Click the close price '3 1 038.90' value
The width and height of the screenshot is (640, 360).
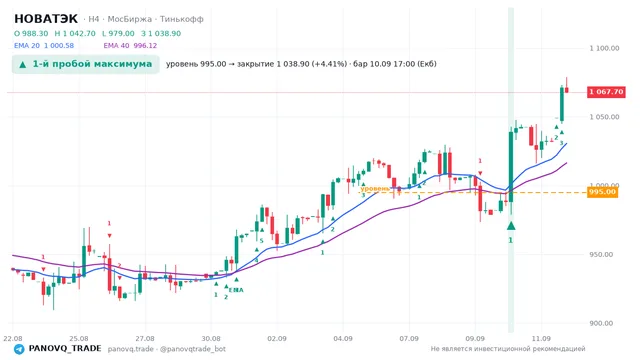[x=161, y=33]
